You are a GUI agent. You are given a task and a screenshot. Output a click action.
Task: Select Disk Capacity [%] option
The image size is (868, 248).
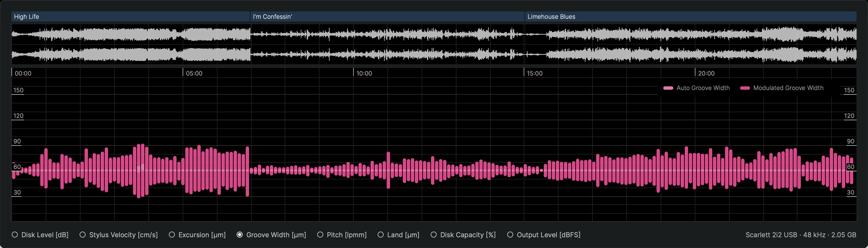(x=434, y=235)
